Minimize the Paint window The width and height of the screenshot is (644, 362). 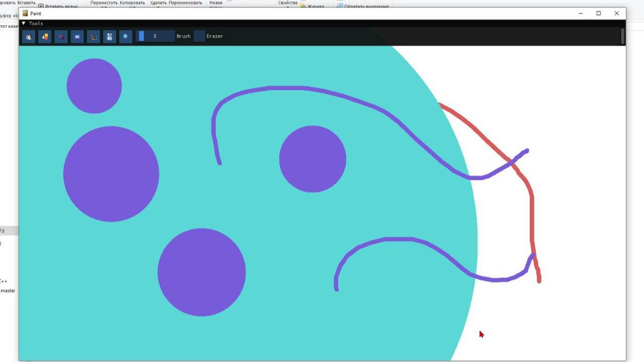point(581,13)
